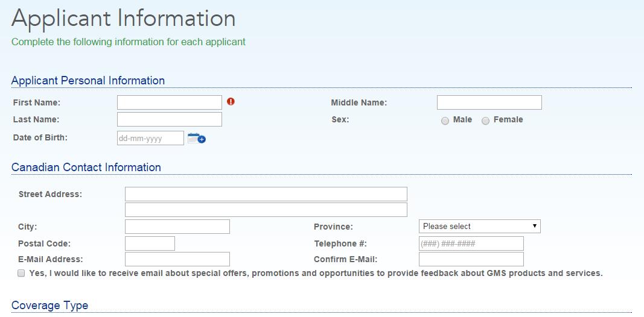Choose the Female radio option
Viewport: 644px width, 317px height.
(x=485, y=121)
